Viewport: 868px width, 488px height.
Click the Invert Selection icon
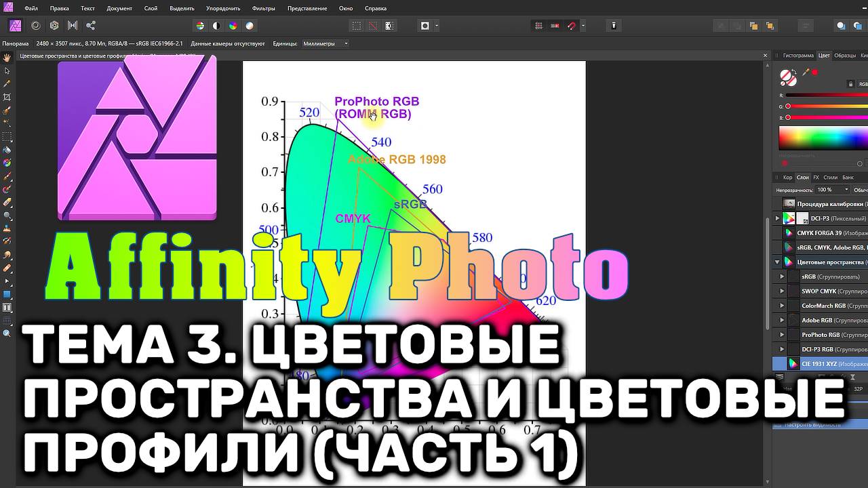pyautogui.click(x=389, y=26)
